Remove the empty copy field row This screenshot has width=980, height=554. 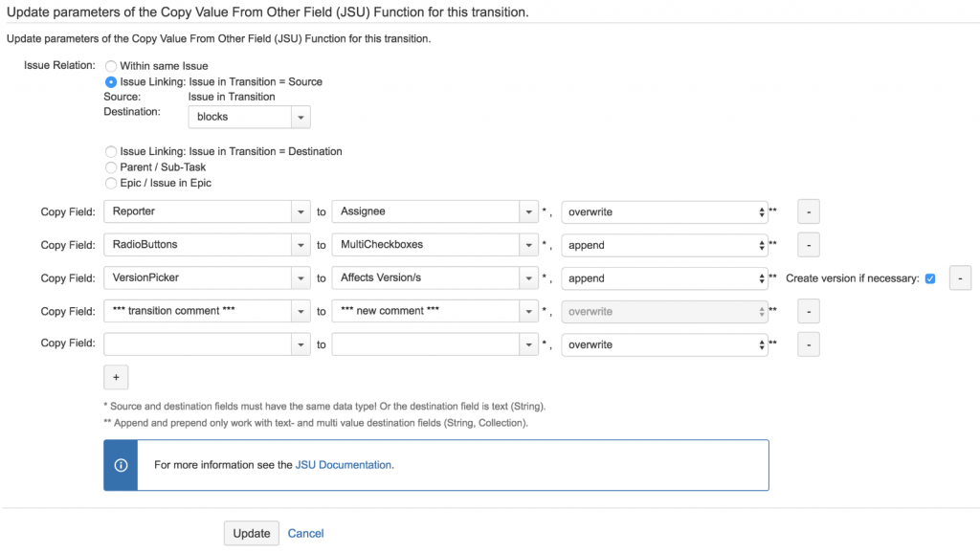[808, 344]
